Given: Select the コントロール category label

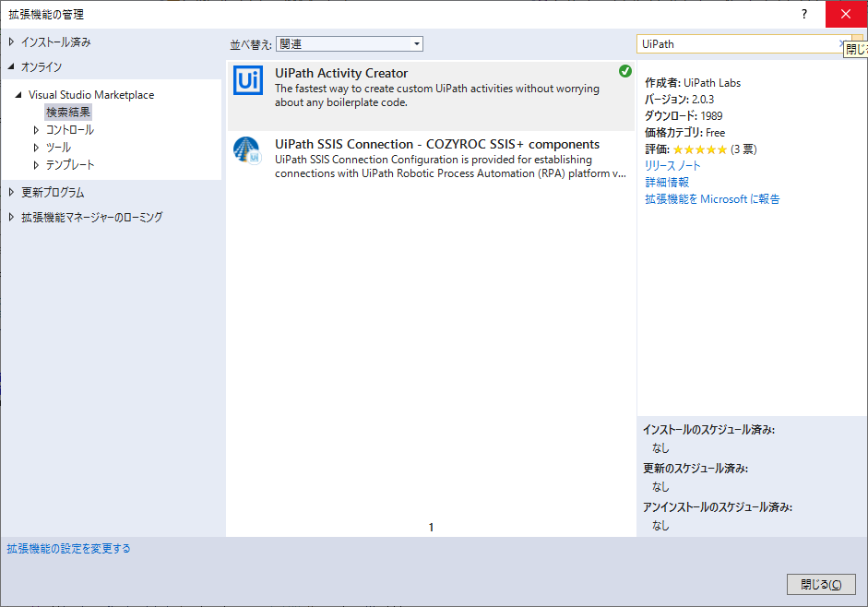Looking at the screenshot, I should tap(70, 130).
